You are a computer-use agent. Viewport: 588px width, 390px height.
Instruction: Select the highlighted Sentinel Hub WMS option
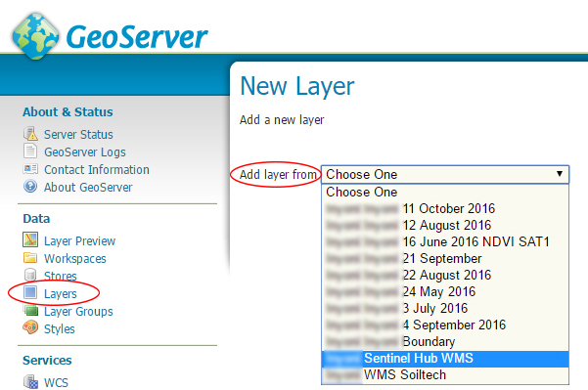click(445, 358)
